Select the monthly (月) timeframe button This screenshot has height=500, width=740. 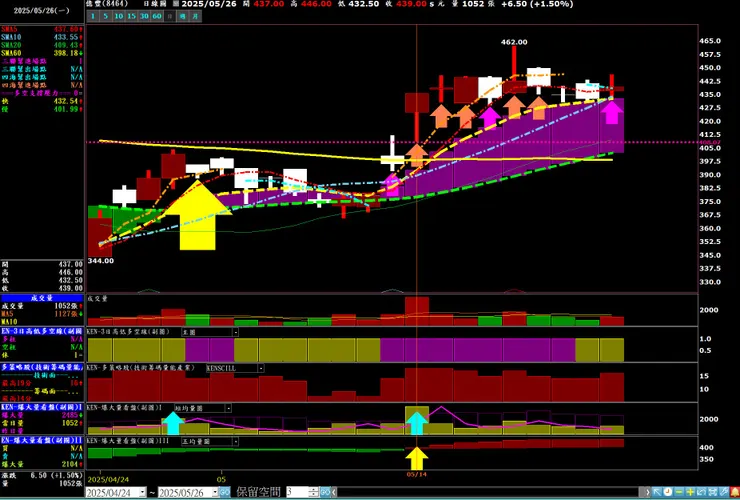[x=195, y=16]
